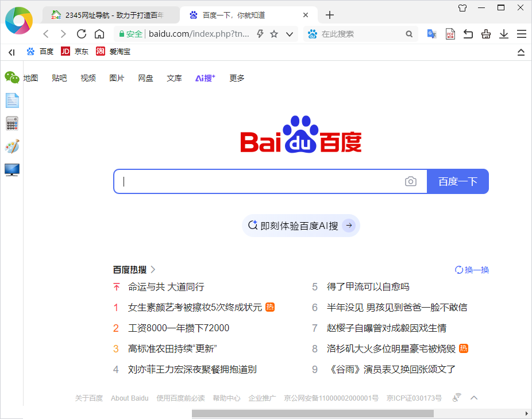Open the calculator sidebar icon
532x419 pixels.
[x=12, y=123]
